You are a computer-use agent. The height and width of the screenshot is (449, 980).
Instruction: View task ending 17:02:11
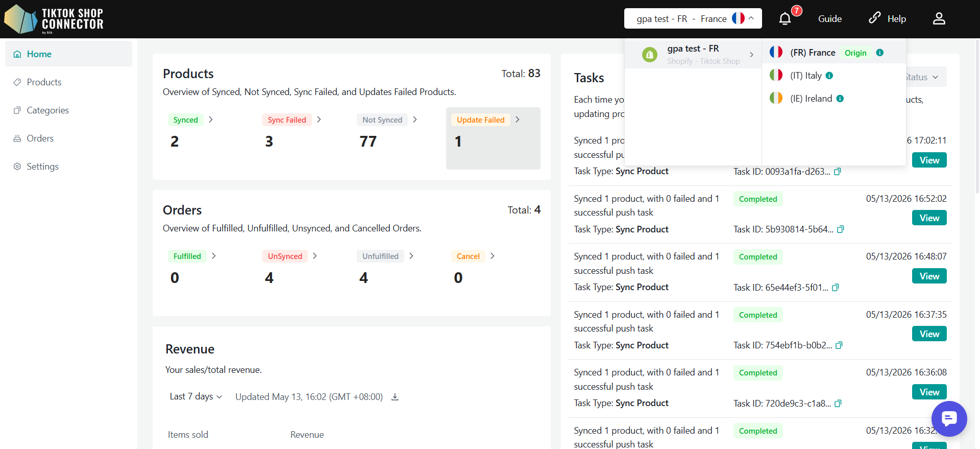point(929,160)
